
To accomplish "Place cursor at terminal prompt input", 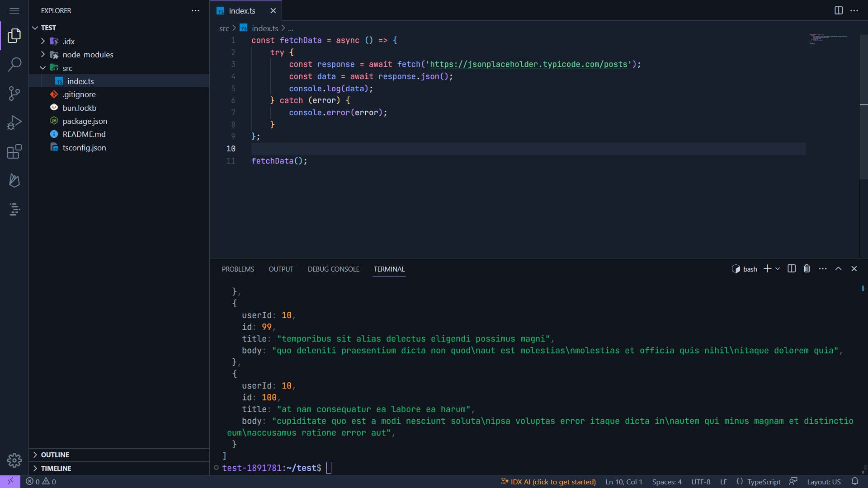I will [x=329, y=468].
